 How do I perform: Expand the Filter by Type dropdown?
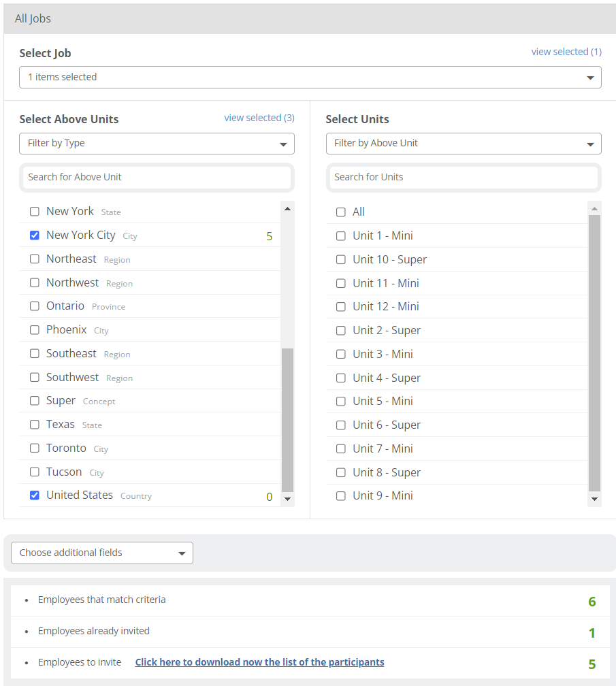pos(157,144)
